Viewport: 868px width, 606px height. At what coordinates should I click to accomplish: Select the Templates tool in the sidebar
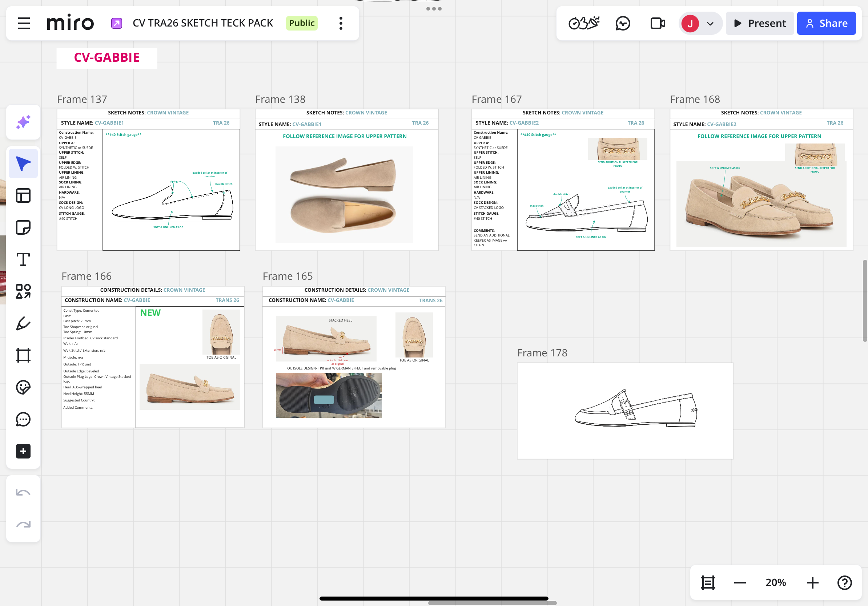click(x=23, y=196)
